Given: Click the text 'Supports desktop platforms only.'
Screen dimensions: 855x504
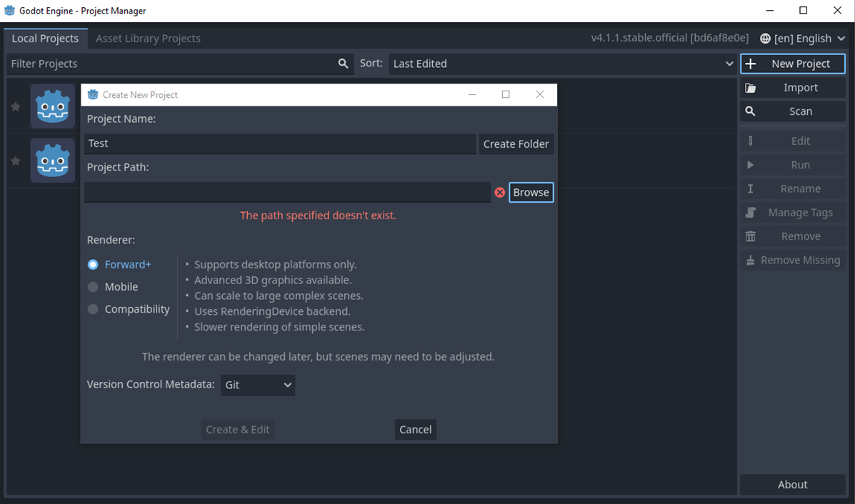Looking at the screenshot, I should point(276,265).
